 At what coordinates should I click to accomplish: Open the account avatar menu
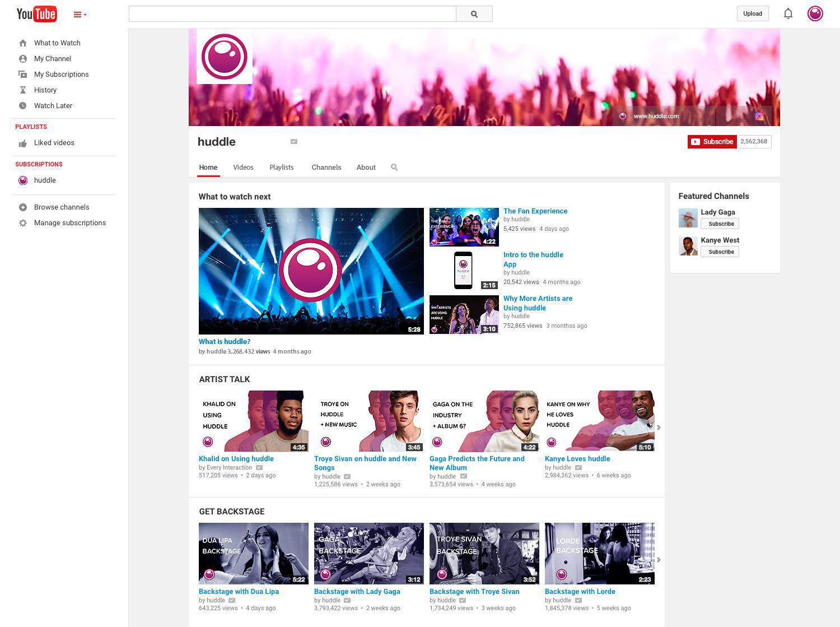pyautogui.click(x=815, y=13)
